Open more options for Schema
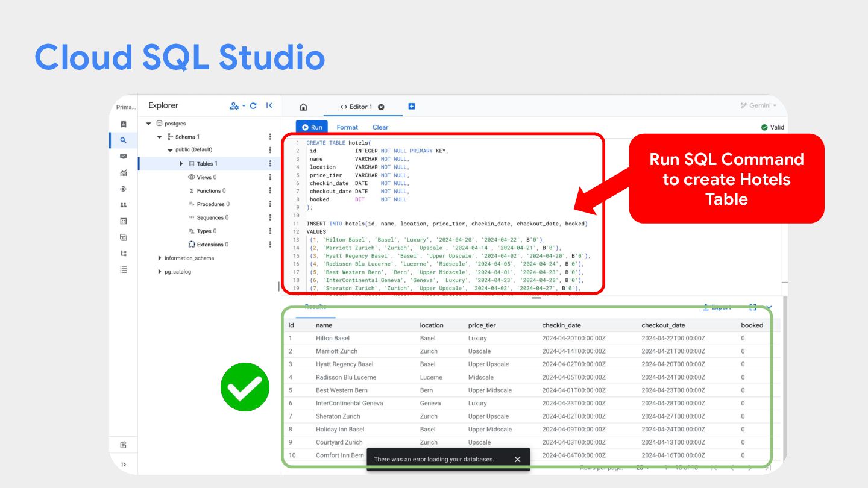 pyautogui.click(x=270, y=137)
